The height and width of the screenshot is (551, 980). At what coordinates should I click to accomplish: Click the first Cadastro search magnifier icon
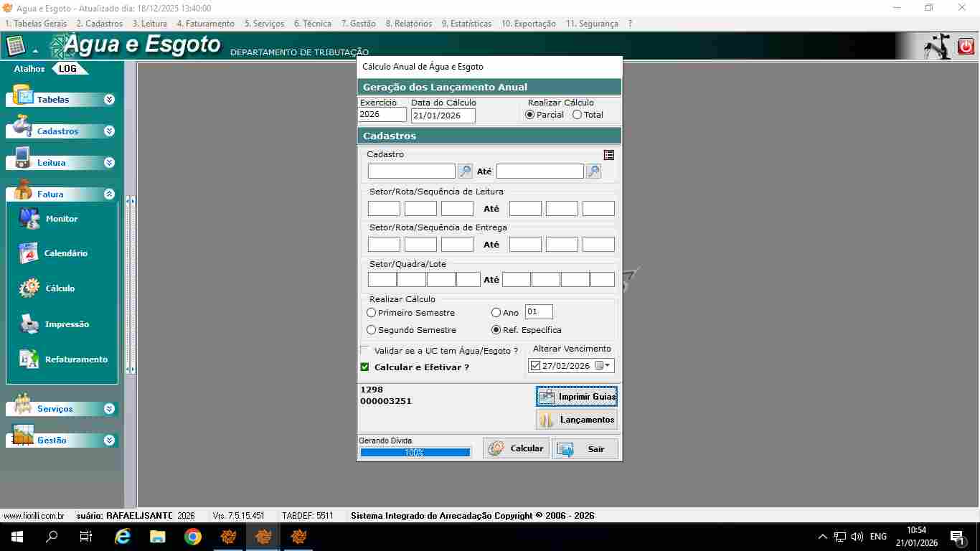coord(465,171)
